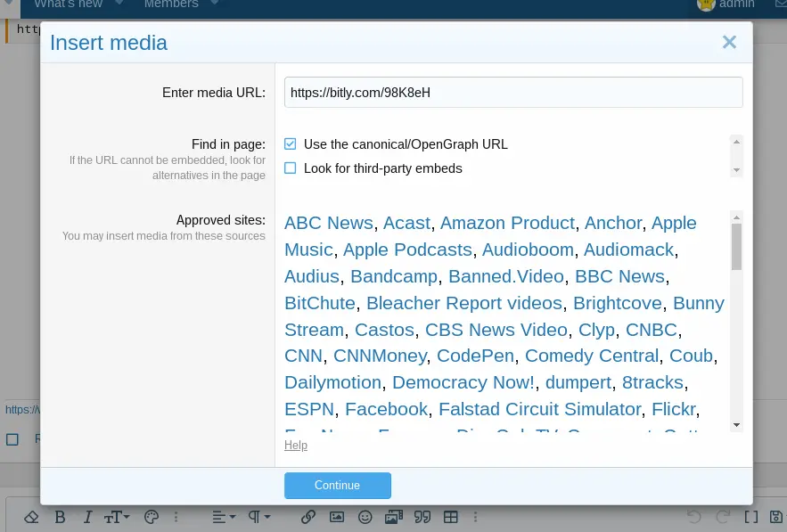Open the Alignment dropdown
The width and height of the screenshot is (787, 532).
pos(224,517)
